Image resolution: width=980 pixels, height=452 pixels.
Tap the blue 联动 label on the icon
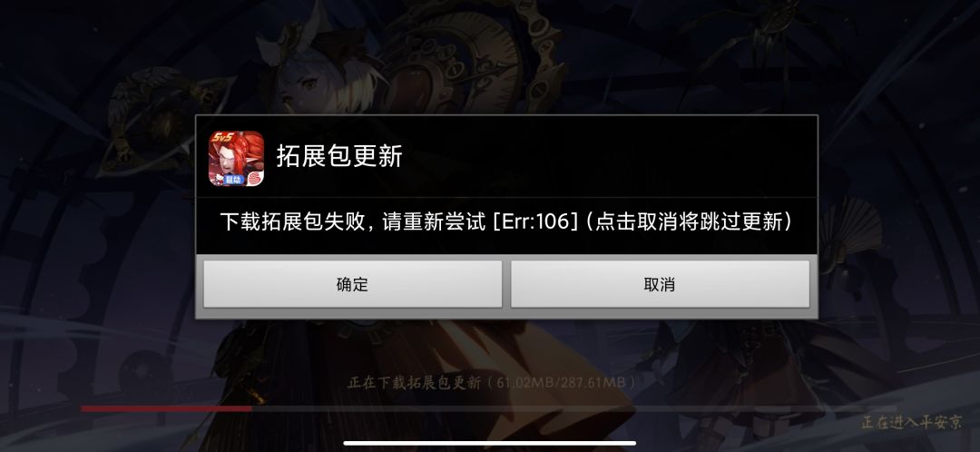click(232, 179)
